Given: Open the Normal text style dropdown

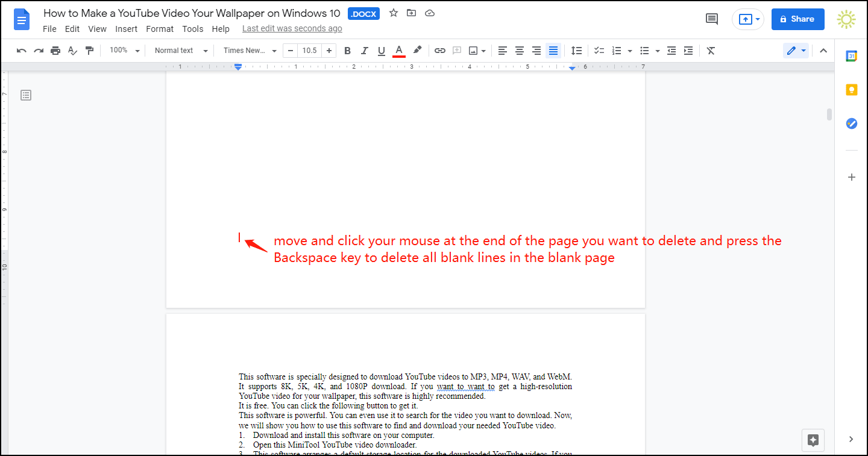Looking at the screenshot, I should 179,51.
